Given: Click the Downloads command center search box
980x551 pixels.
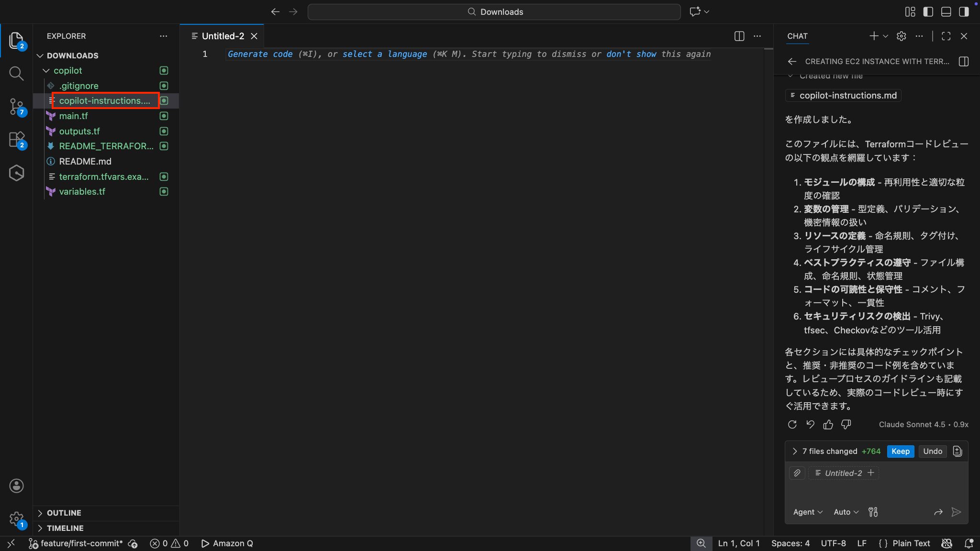Looking at the screenshot, I should [x=494, y=12].
